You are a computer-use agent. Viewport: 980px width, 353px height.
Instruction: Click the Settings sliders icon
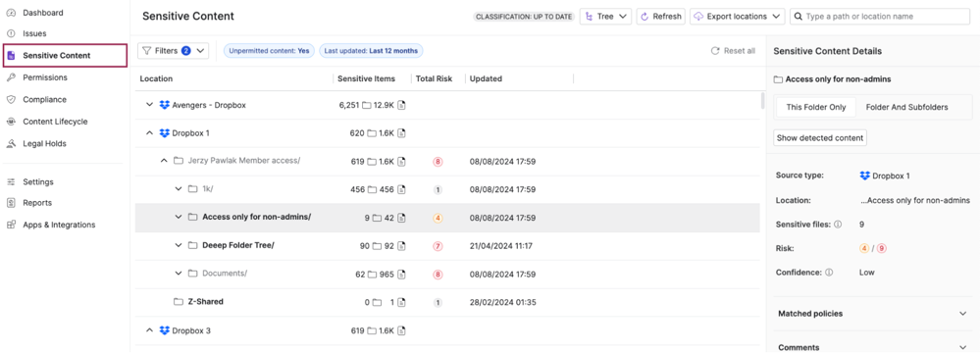tap(11, 181)
